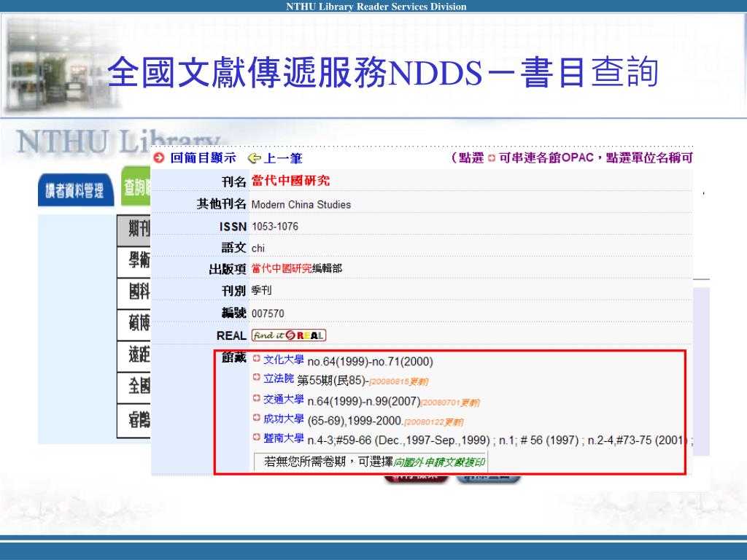Click the publisher text 當代中國研究編輯部
The width and height of the screenshot is (747, 560).
click(297, 268)
